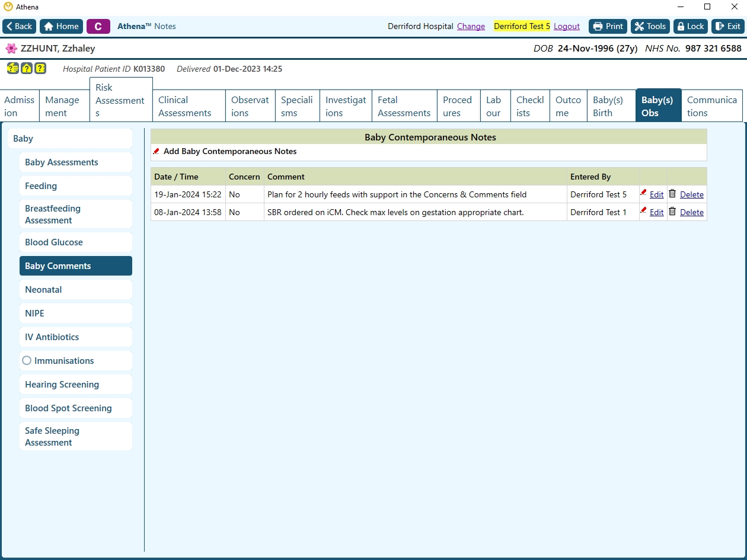This screenshot has width=747, height=560.
Task: Click the Change hospital link
Action: (x=471, y=26)
